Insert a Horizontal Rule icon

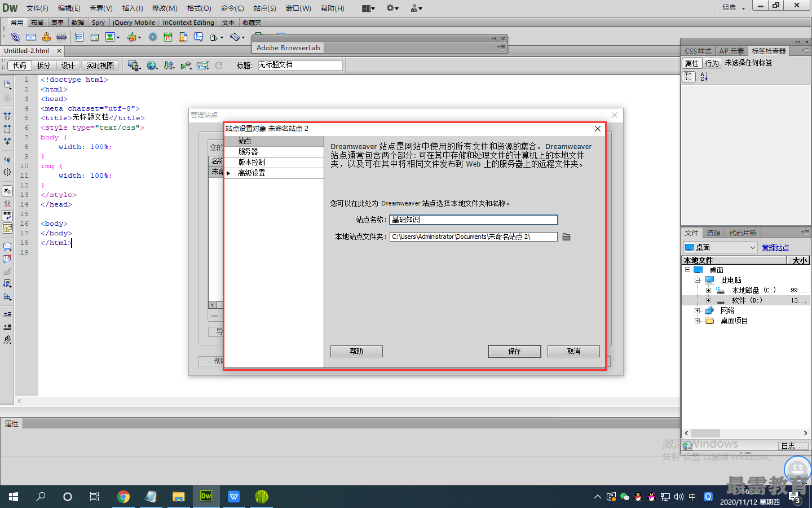61,37
